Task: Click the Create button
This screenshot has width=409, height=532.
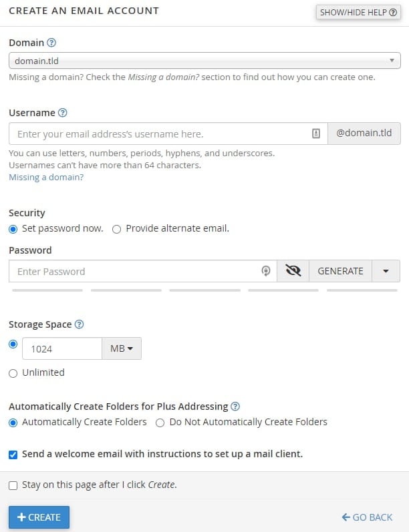Action: (x=39, y=517)
